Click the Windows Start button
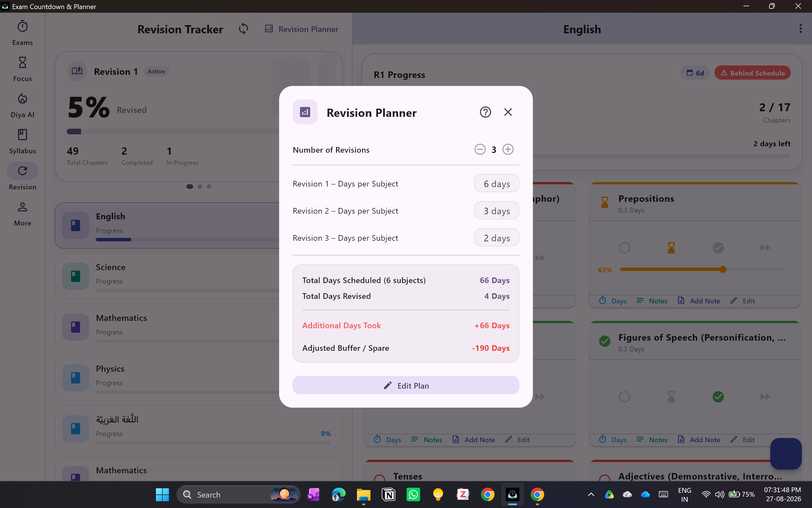This screenshot has height=508, width=812. pyautogui.click(x=162, y=494)
